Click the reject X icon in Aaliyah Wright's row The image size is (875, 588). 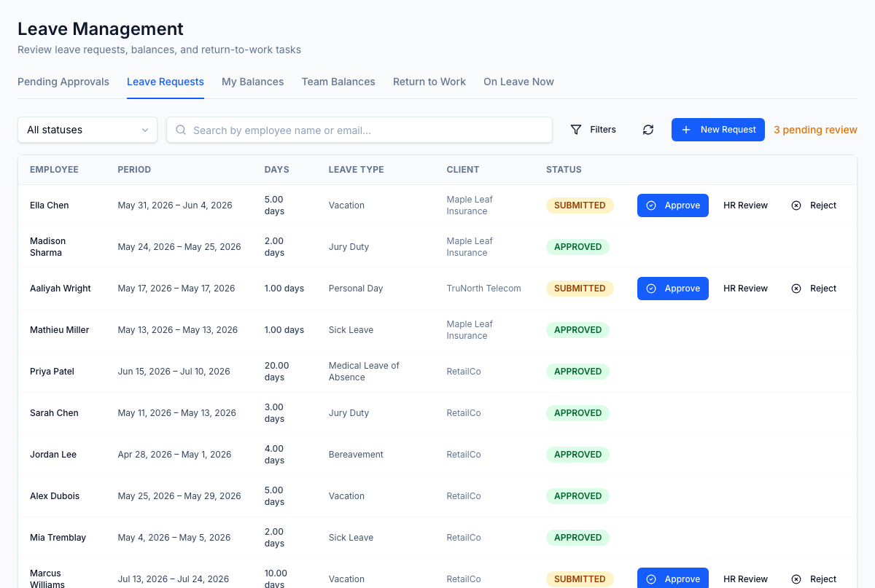tap(796, 289)
